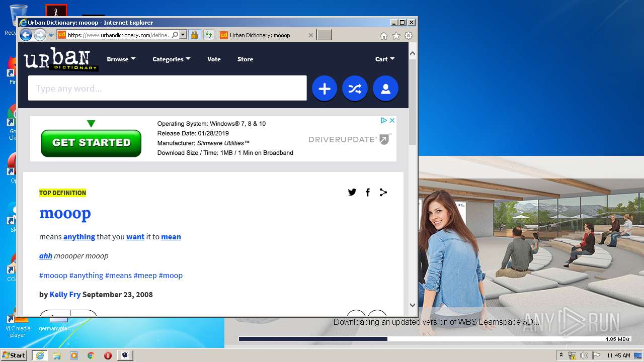The image size is (644, 362).
Task: Open the Vote page
Action: 214,59
